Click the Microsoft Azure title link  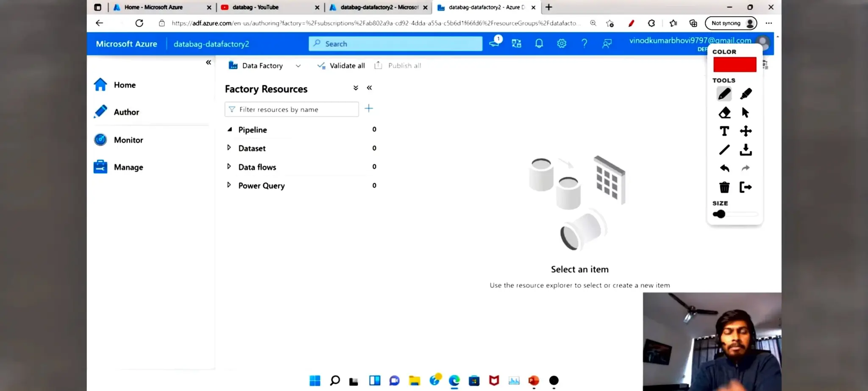point(126,44)
